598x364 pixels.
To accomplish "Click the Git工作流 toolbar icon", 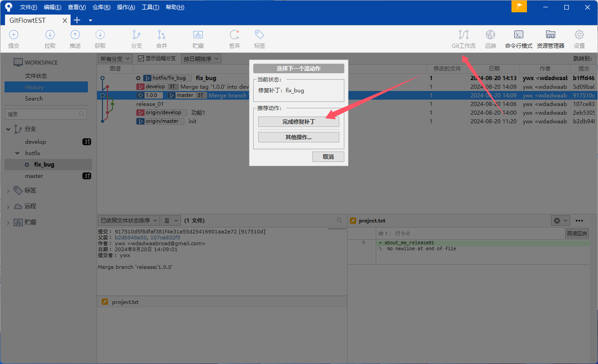I will pos(464,35).
